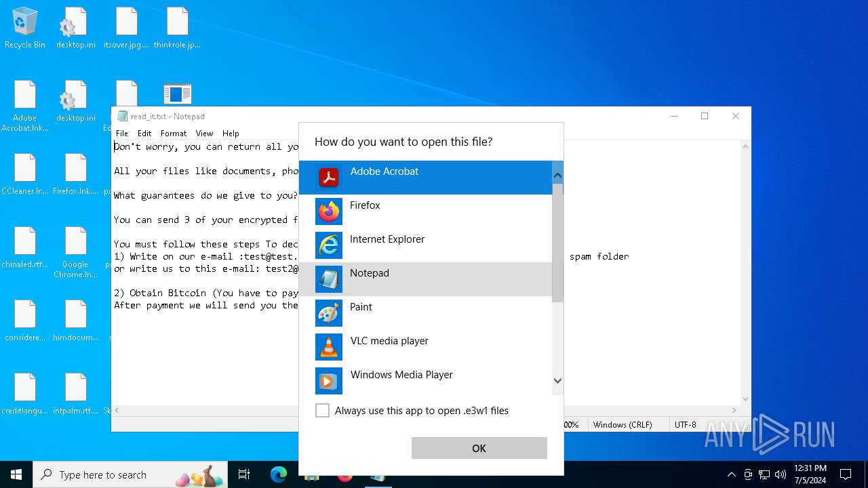Image resolution: width=868 pixels, height=488 pixels.
Task: Choose the Windows Media Player entry label
Action: (x=401, y=375)
